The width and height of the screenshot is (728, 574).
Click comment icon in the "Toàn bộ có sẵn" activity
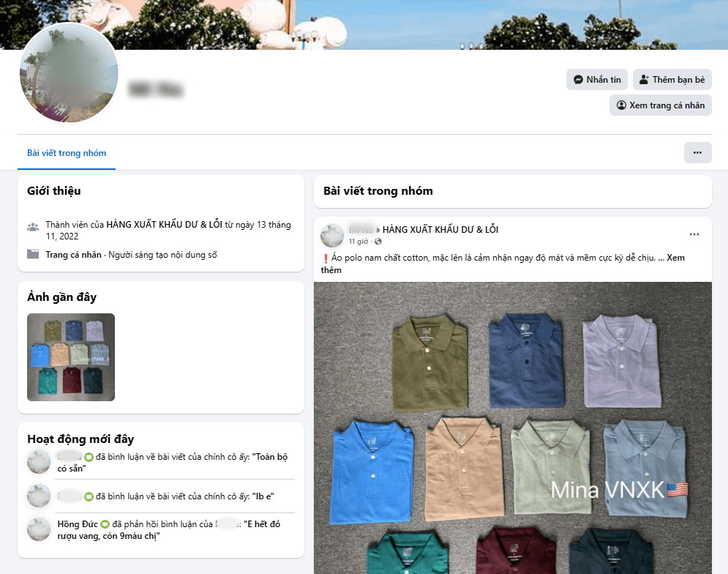click(89, 458)
